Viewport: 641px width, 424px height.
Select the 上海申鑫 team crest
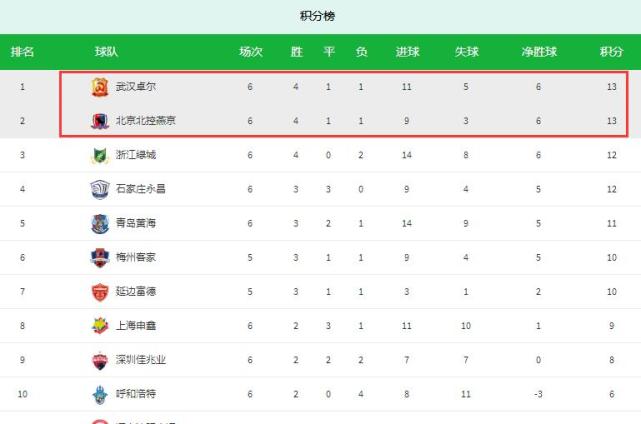pyautogui.click(x=100, y=326)
